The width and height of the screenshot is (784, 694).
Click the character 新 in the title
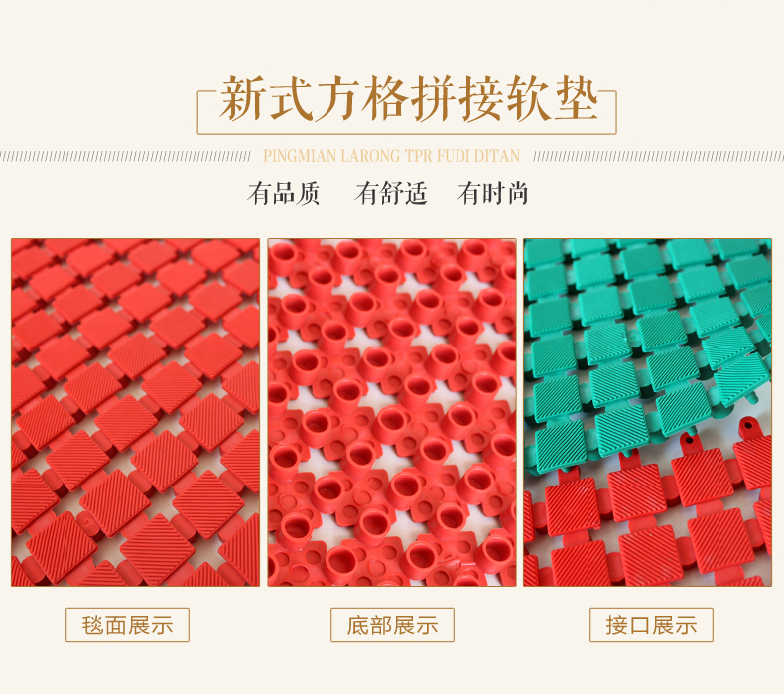pyautogui.click(x=243, y=99)
